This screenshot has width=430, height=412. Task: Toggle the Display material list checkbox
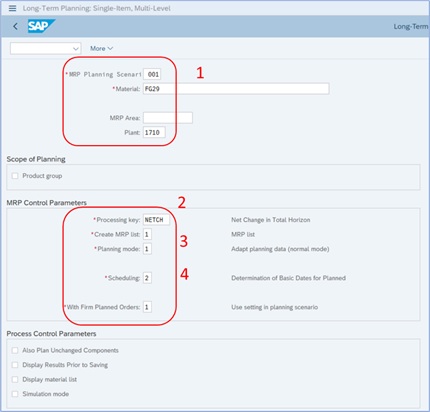pyautogui.click(x=15, y=379)
